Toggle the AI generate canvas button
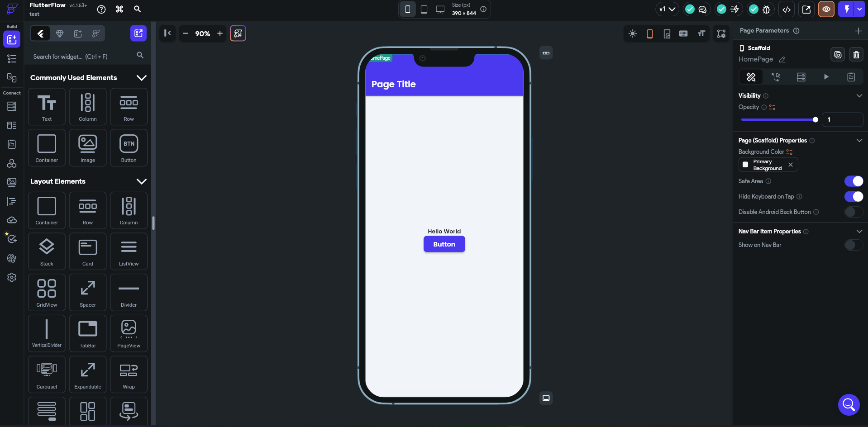The width and height of the screenshot is (868, 427). tap(238, 33)
